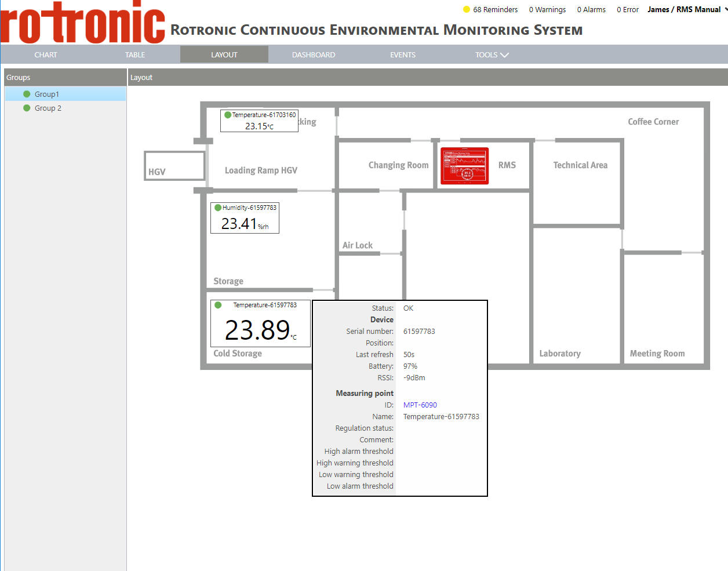Click the Storage room label
Image resolution: width=728 pixels, height=571 pixels.
[228, 281]
